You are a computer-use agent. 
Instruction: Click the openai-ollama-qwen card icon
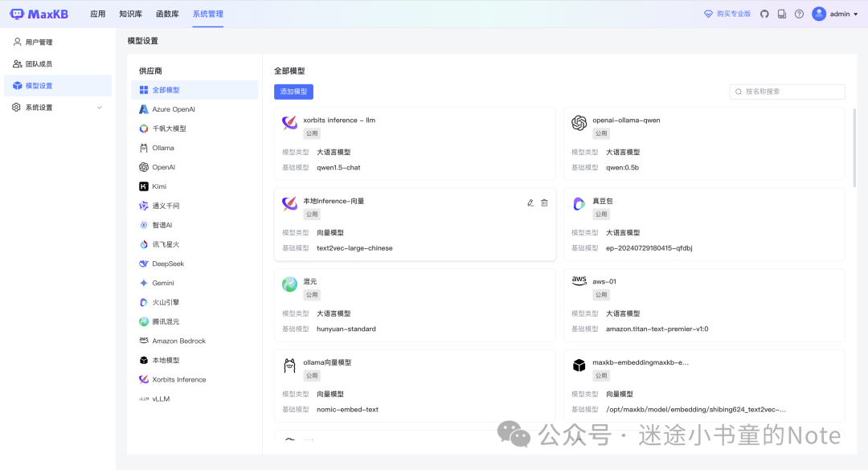pyautogui.click(x=579, y=123)
